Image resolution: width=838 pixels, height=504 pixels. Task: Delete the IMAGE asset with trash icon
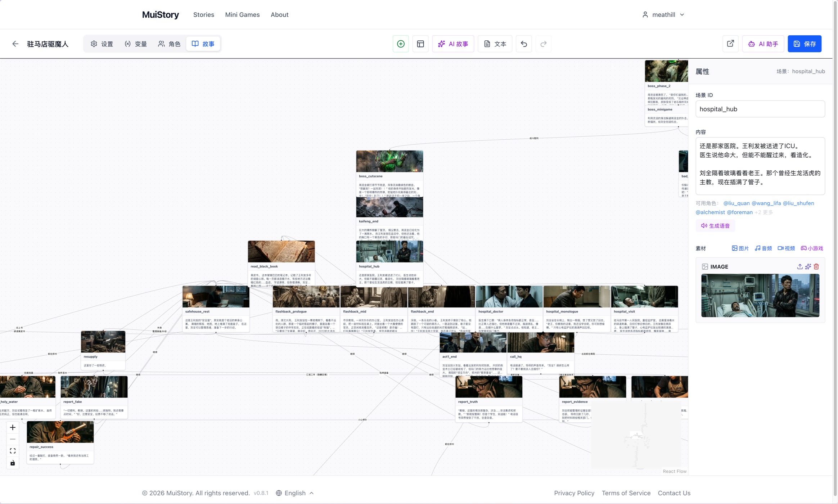[816, 266]
